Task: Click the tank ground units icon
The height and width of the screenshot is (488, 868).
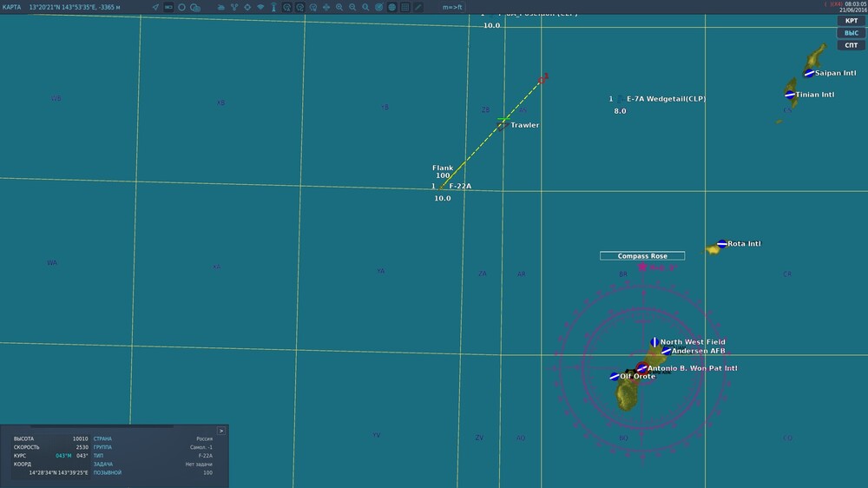Action: 220,7
